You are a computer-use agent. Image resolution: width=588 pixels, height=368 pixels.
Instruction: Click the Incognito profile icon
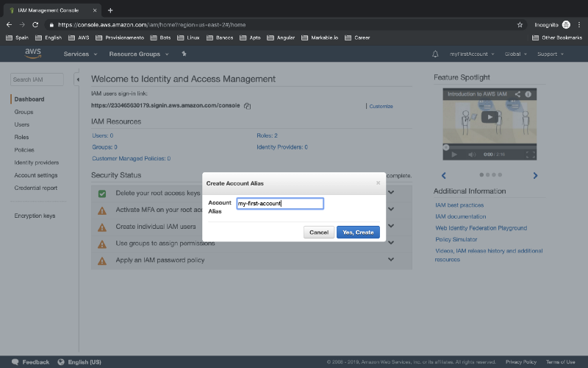click(566, 25)
